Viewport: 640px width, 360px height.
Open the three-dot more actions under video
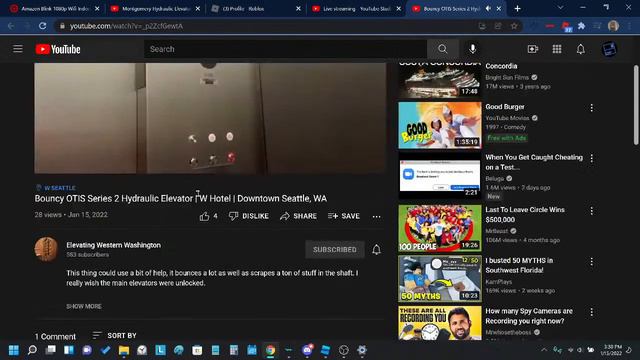[376, 216]
